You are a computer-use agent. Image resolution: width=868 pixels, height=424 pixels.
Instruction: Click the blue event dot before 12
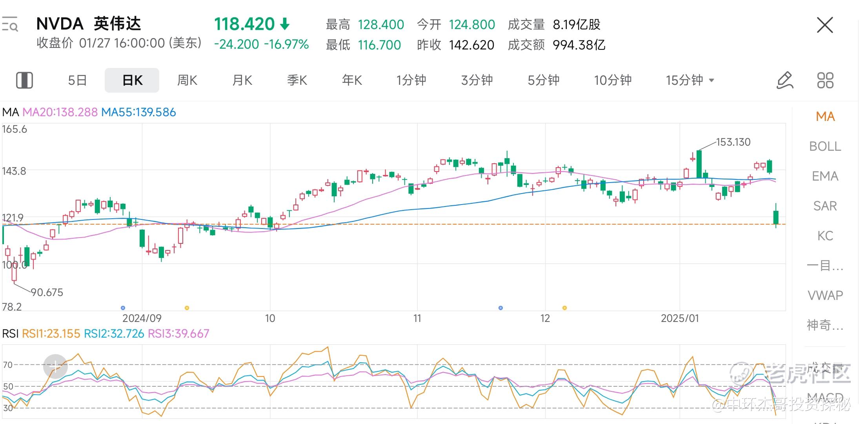click(x=500, y=308)
